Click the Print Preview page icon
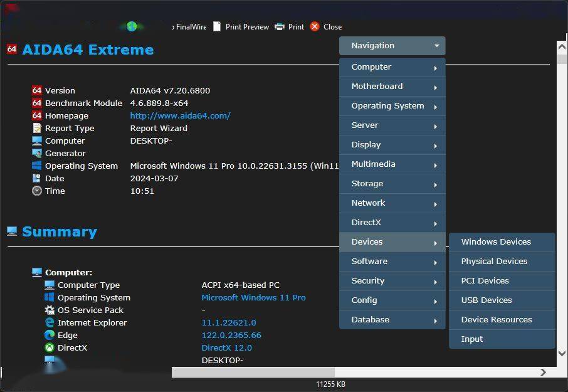 coord(217,26)
